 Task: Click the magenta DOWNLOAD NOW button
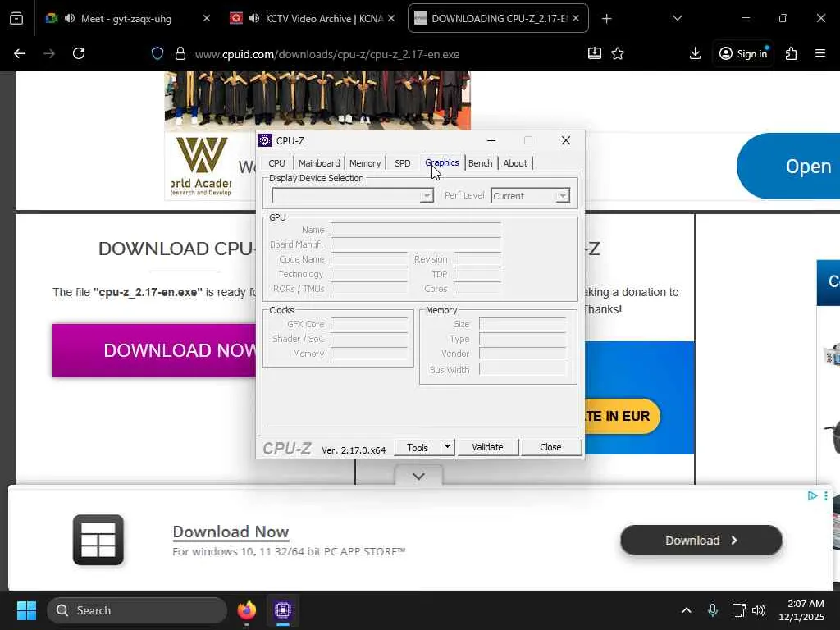[x=154, y=350]
